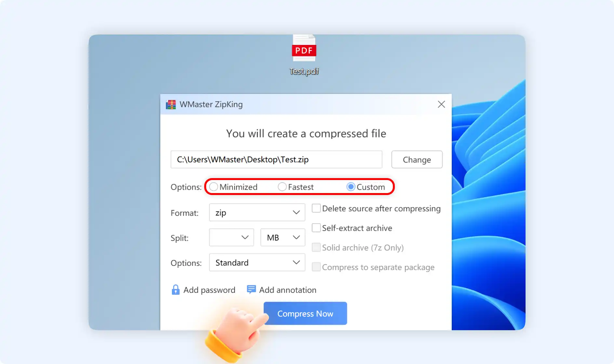This screenshot has width=614, height=364.
Task: Open the Standard compression level dropdown
Action: (x=257, y=263)
